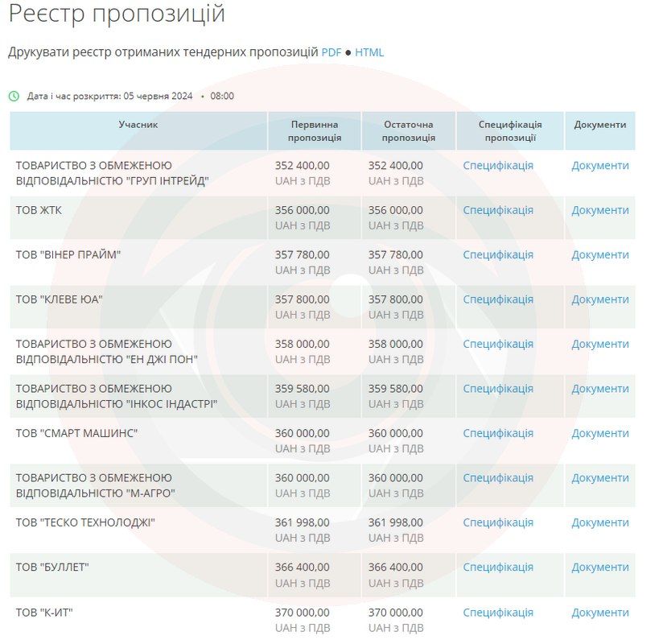Open documents for ГРУП ІНТРЕЙД

tap(599, 165)
